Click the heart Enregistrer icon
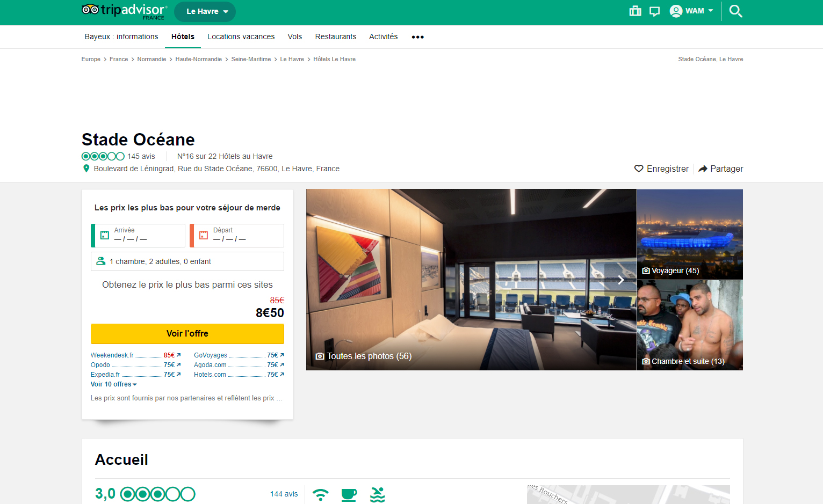Viewport: 823px width, 504px height. coord(639,169)
